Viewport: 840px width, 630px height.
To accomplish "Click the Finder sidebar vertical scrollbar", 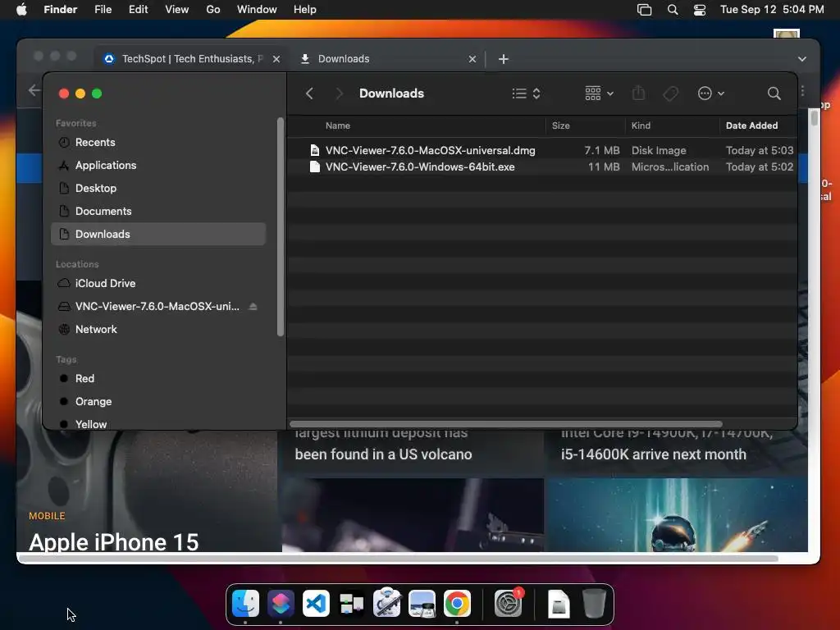I will coord(280,226).
